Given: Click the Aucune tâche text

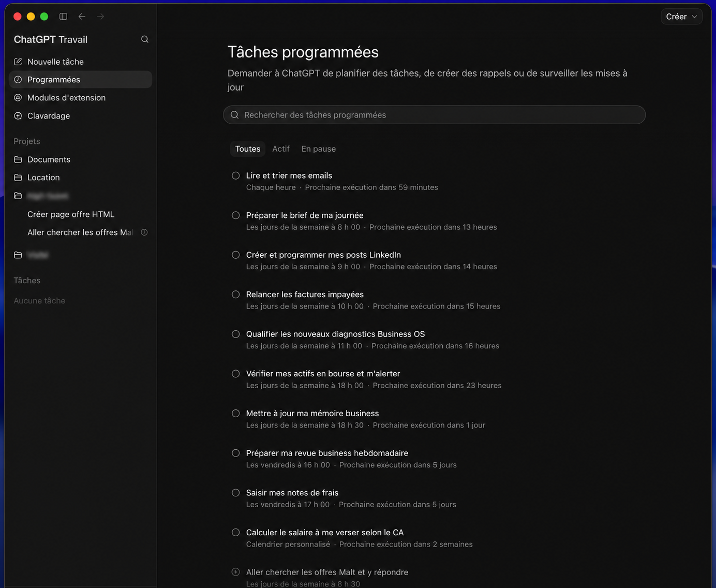Looking at the screenshot, I should pos(39,301).
